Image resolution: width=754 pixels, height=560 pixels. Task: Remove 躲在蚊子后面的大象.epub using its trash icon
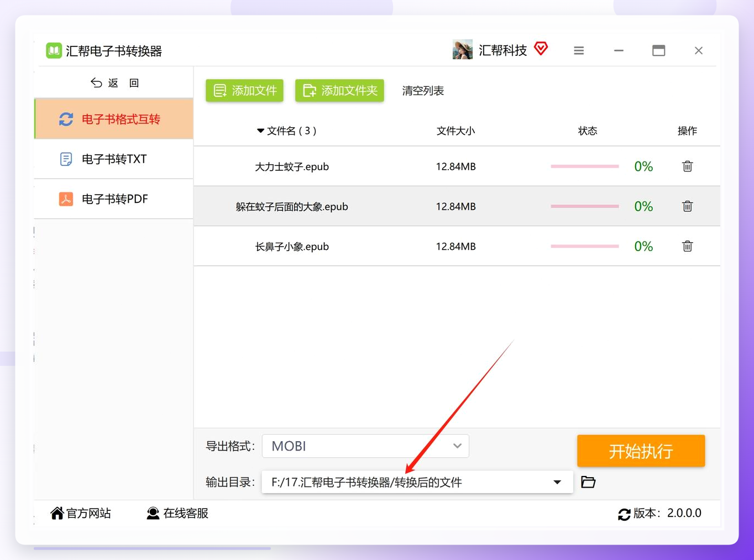tap(687, 206)
